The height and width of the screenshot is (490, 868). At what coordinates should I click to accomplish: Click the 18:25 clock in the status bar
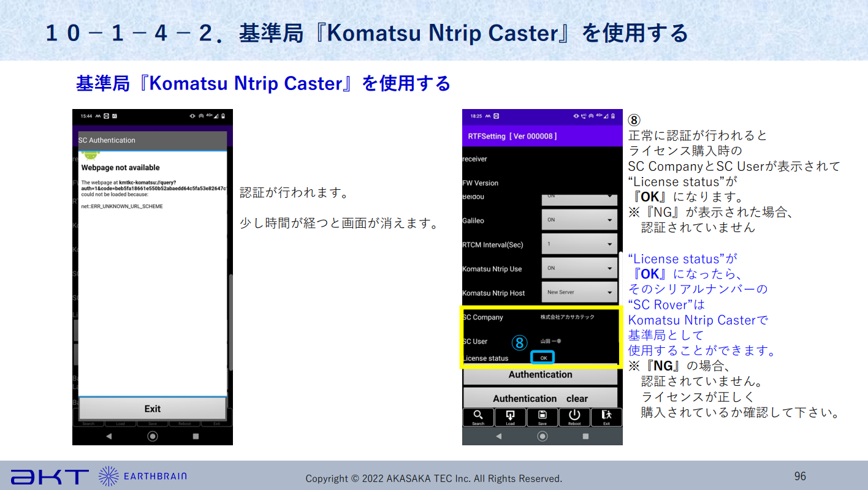[x=476, y=116]
